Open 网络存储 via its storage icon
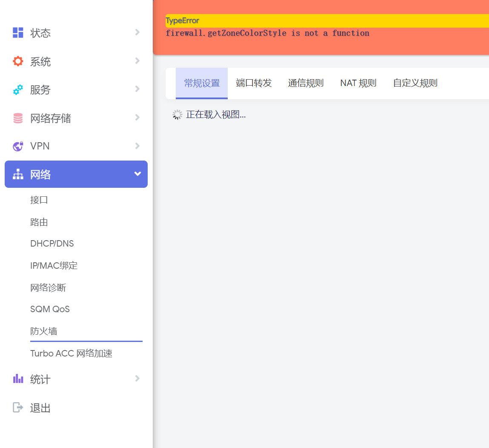 (x=17, y=118)
